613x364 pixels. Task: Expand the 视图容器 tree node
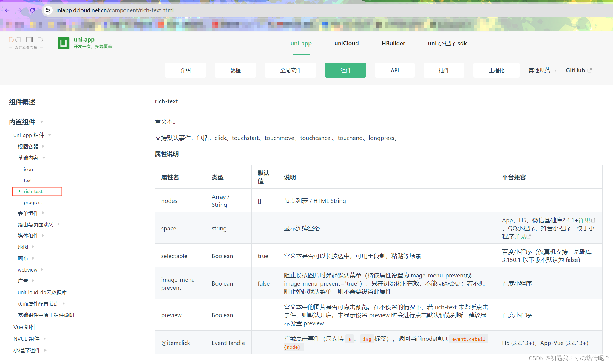(31, 146)
